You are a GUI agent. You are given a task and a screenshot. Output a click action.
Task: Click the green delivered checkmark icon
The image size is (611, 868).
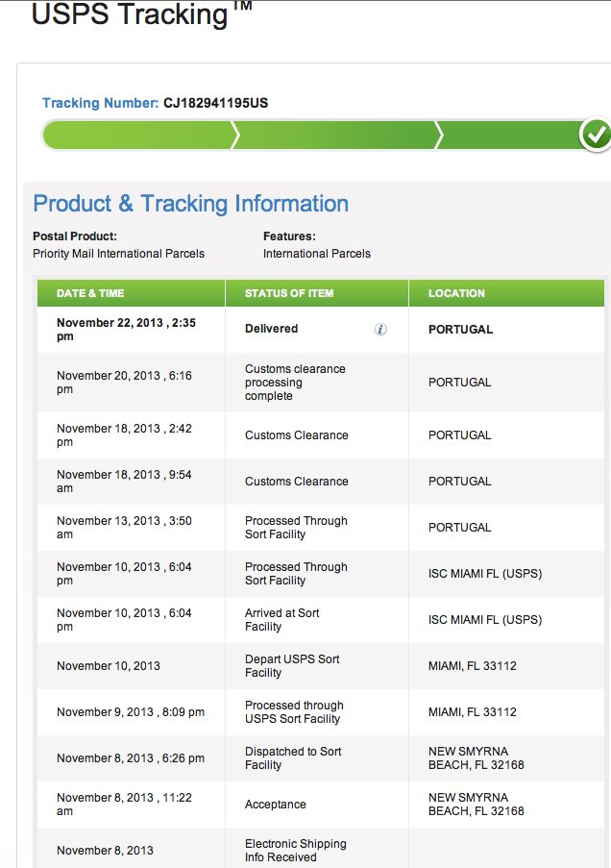596,135
